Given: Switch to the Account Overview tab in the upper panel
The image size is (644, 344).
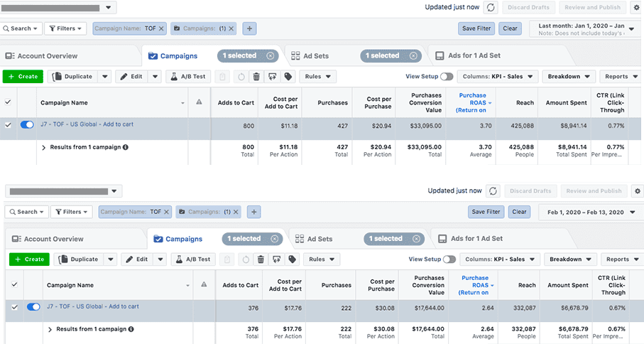Looking at the screenshot, I should 41,56.
